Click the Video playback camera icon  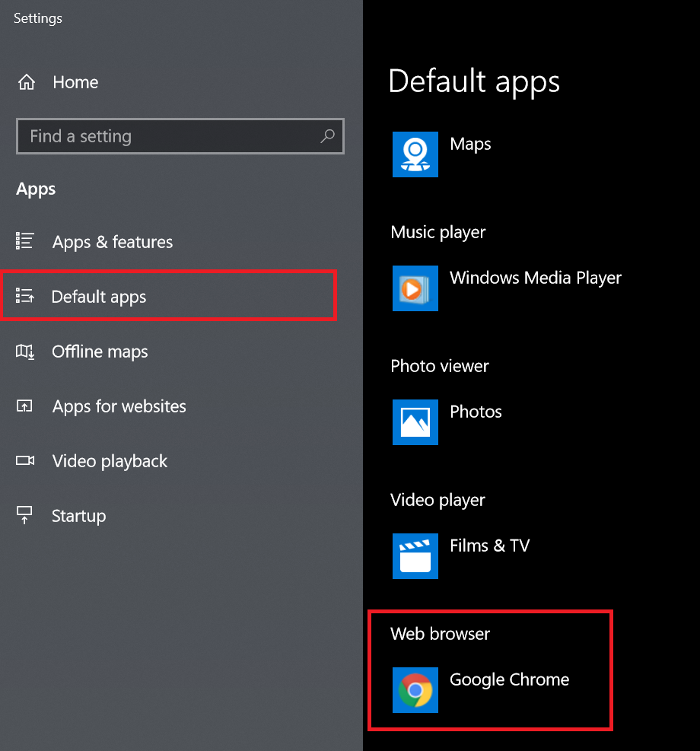tap(25, 461)
